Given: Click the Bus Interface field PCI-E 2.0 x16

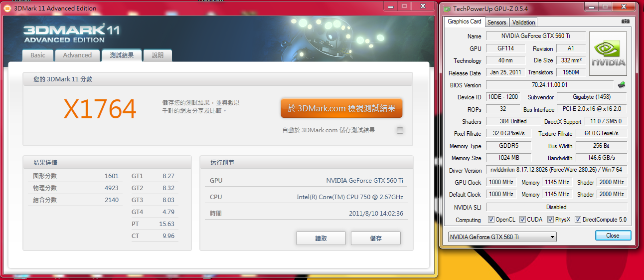Looking at the screenshot, I should pos(592,109).
